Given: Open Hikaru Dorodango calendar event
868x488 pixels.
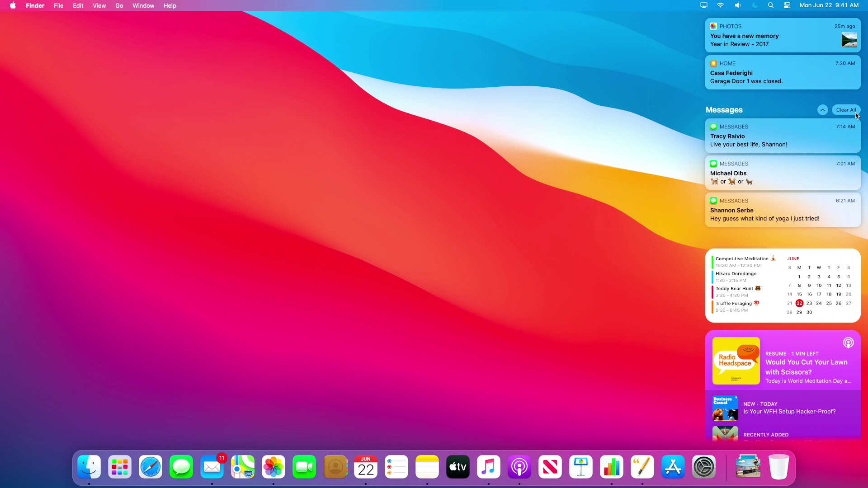Looking at the screenshot, I should pos(744,277).
